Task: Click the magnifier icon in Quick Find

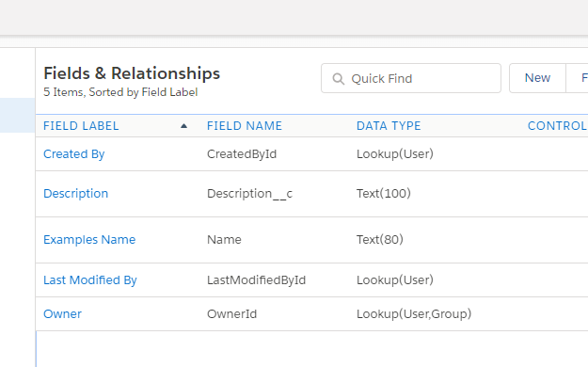Action: [339, 79]
